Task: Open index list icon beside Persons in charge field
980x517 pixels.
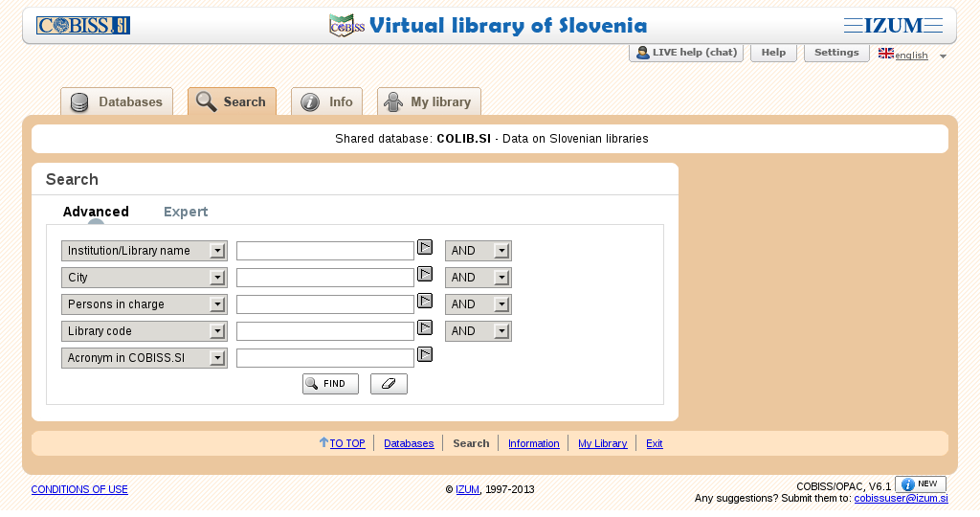Action: (x=425, y=301)
